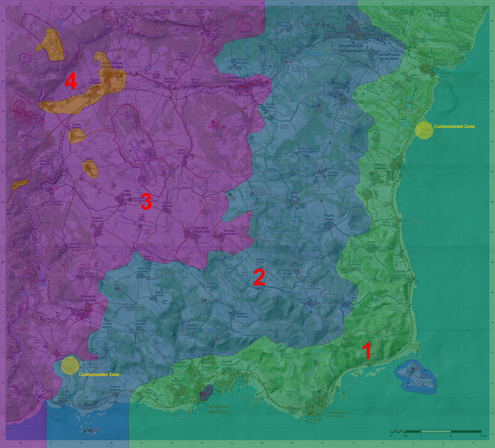The height and width of the screenshot is (448, 495).
Task: Click yellow contaminated circle on east coast
Action: click(424, 130)
